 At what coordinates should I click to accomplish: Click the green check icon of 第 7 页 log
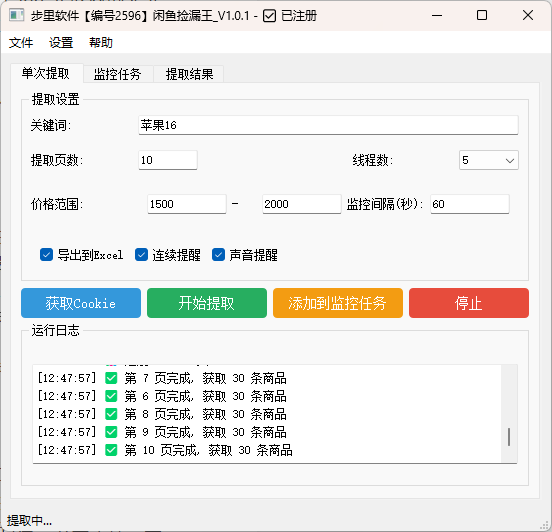point(111,378)
